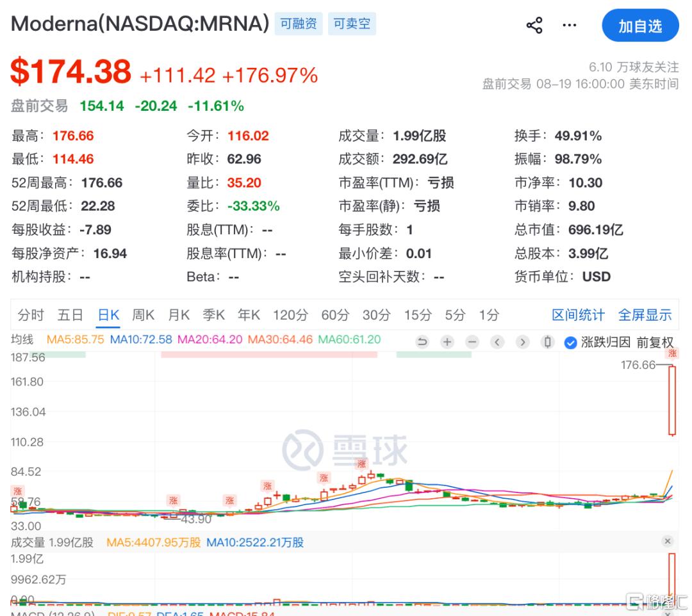Select the 月K chart tab
This screenshot has height=616, width=692.
pos(179,315)
